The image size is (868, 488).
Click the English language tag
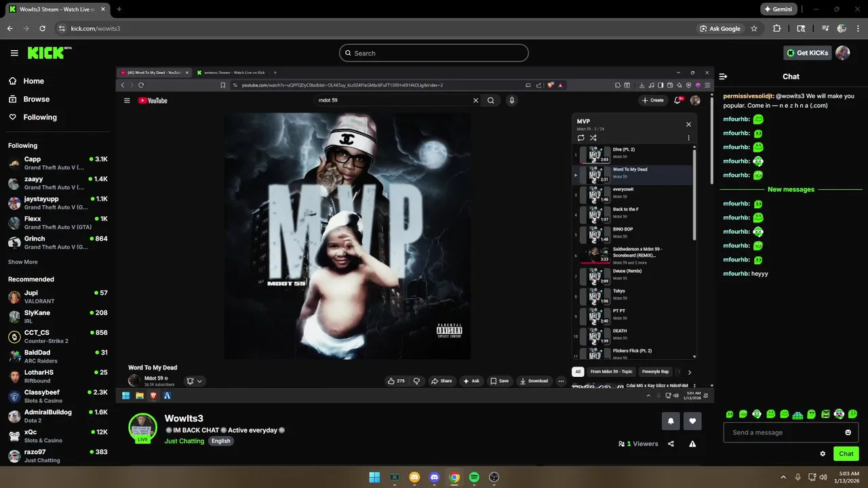pos(221,441)
